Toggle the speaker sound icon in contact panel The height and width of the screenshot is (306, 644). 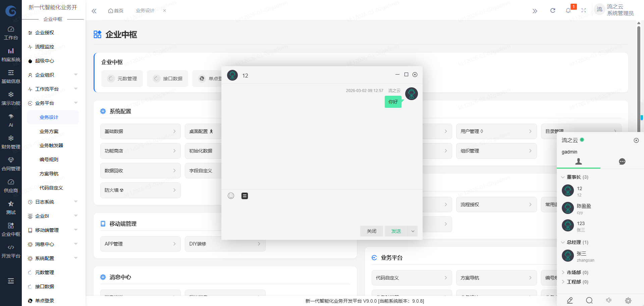coord(609,300)
